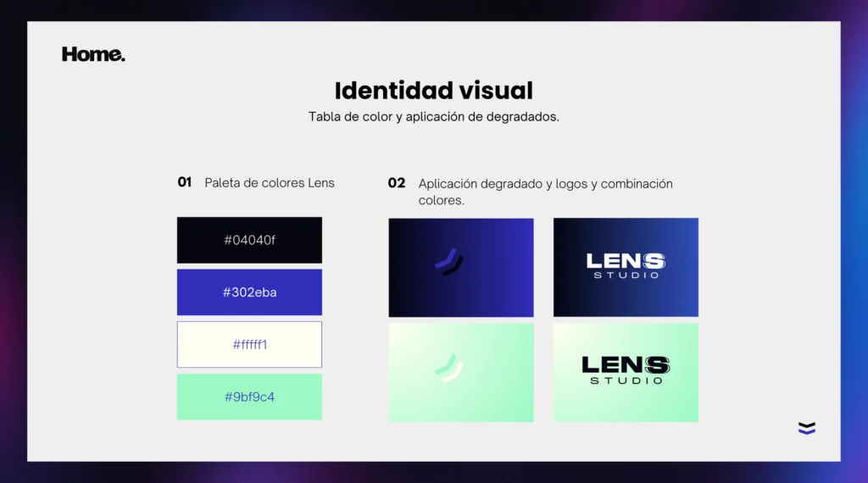The image size is (868, 483).
Task: Click the subtitle 'Tabla de color y aplicación de degradados.'
Action: click(433, 117)
